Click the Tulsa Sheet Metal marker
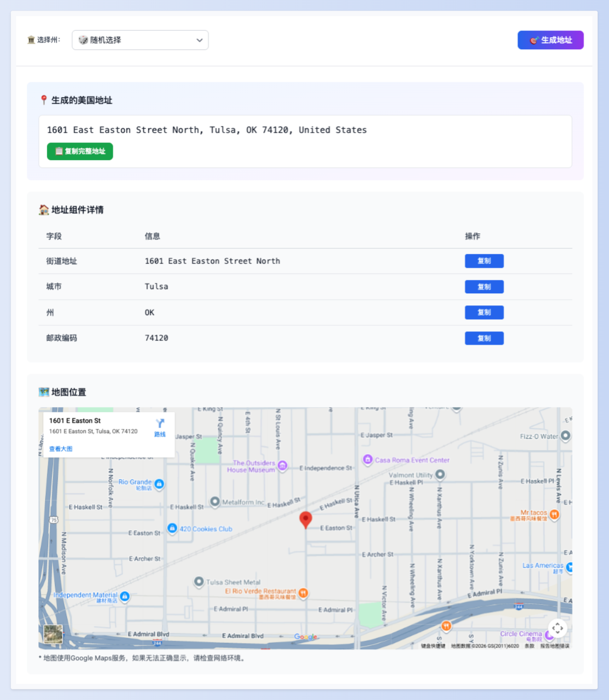The width and height of the screenshot is (609, 700). click(199, 581)
